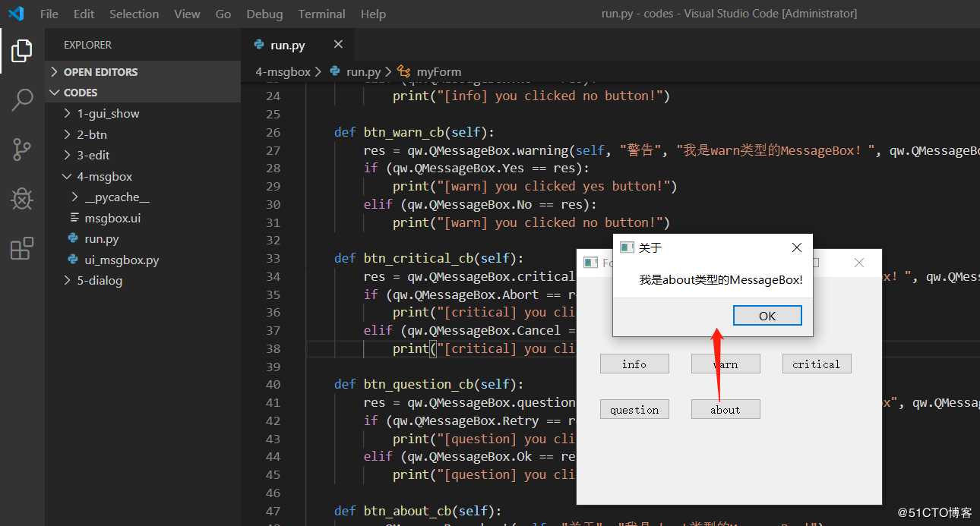
Task: Open the Edit menu
Action: coord(84,14)
